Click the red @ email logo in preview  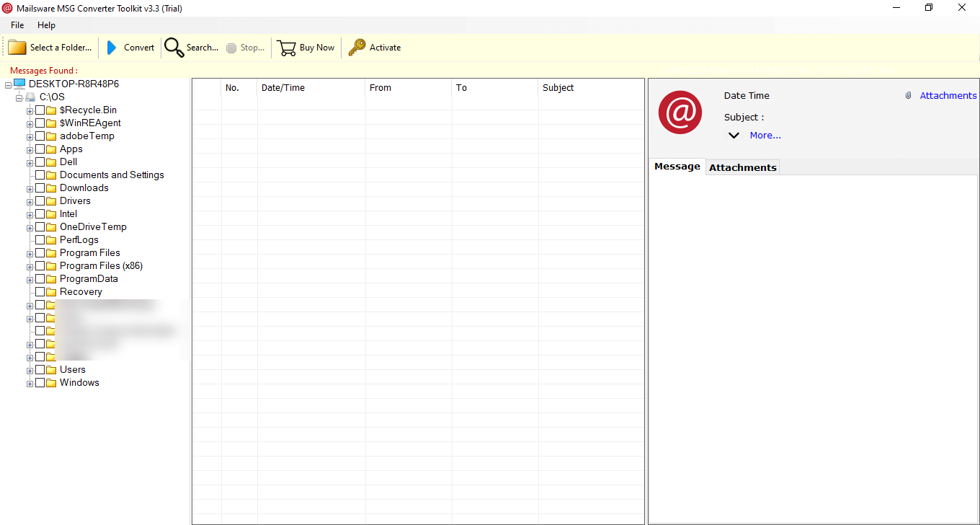point(680,112)
